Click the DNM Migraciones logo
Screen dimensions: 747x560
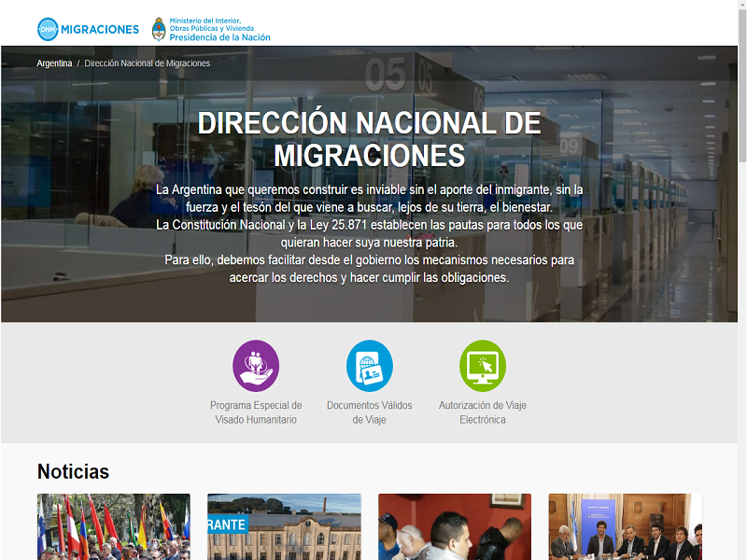[x=88, y=30]
